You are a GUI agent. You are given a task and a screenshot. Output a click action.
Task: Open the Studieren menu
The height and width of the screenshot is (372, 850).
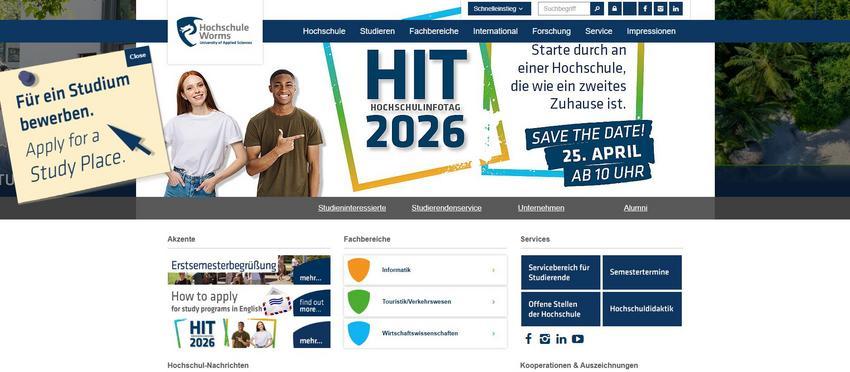(377, 31)
